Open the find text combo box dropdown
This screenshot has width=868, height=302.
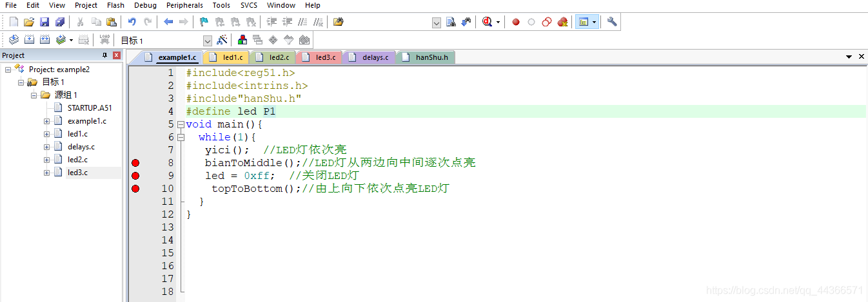pyautogui.click(x=437, y=23)
